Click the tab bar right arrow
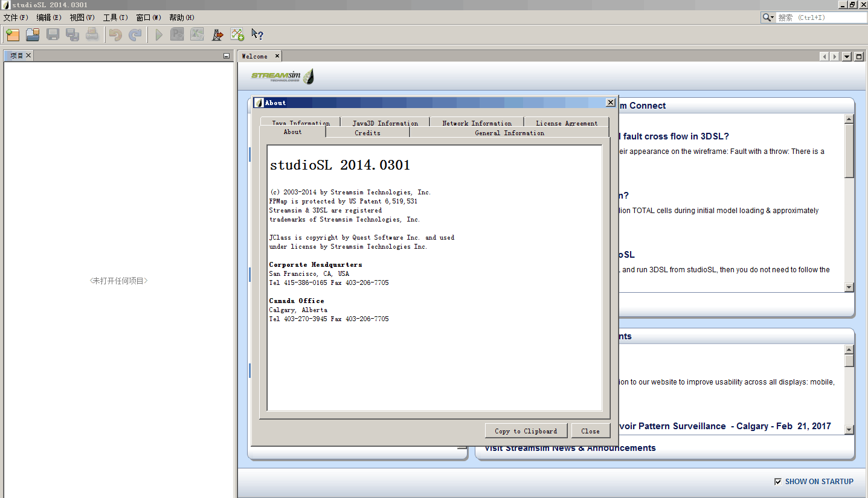 click(835, 57)
